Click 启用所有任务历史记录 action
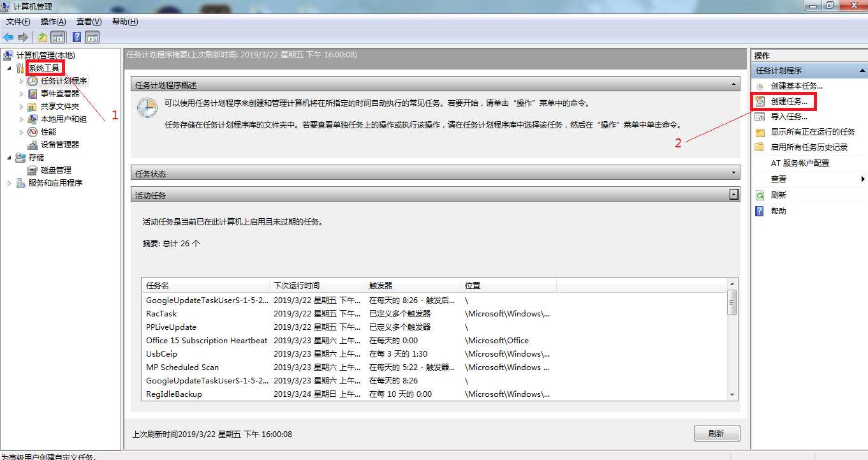 click(x=809, y=147)
